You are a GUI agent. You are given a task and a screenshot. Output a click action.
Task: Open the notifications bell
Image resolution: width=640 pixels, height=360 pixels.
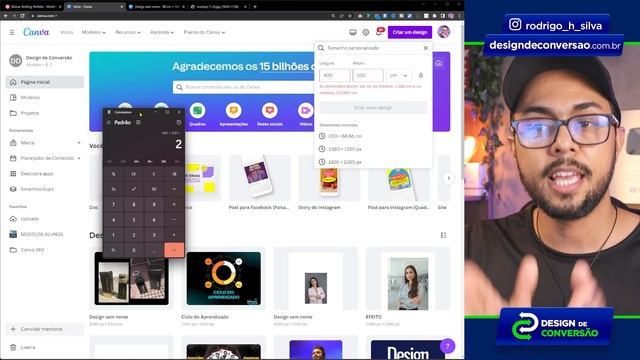tap(379, 32)
